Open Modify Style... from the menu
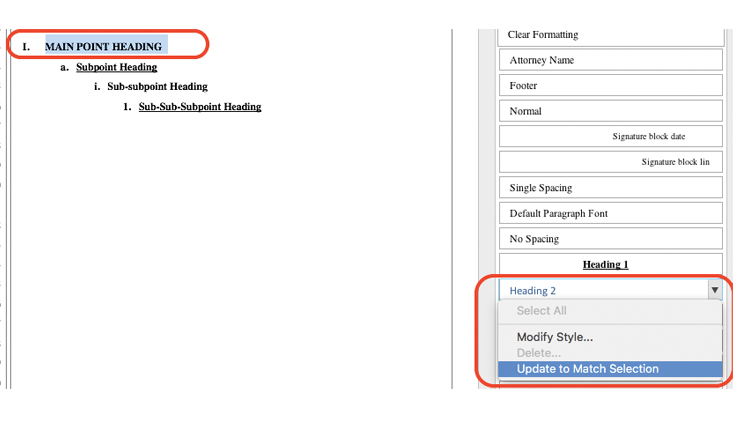733x423 pixels. (554, 337)
